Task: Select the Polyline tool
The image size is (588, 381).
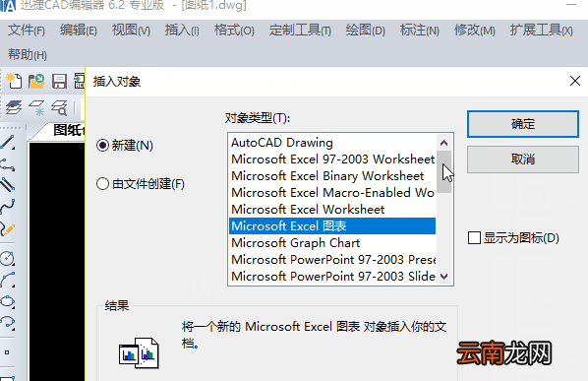Action: [x=8, y=164]
